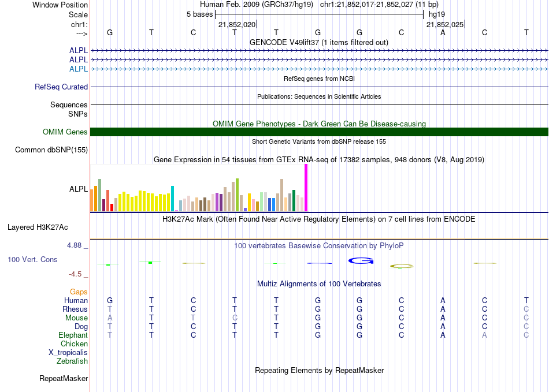This screenshot has width=549, height=392.
Task: Click the dark green OMIM gene bar
Action: 319,132
